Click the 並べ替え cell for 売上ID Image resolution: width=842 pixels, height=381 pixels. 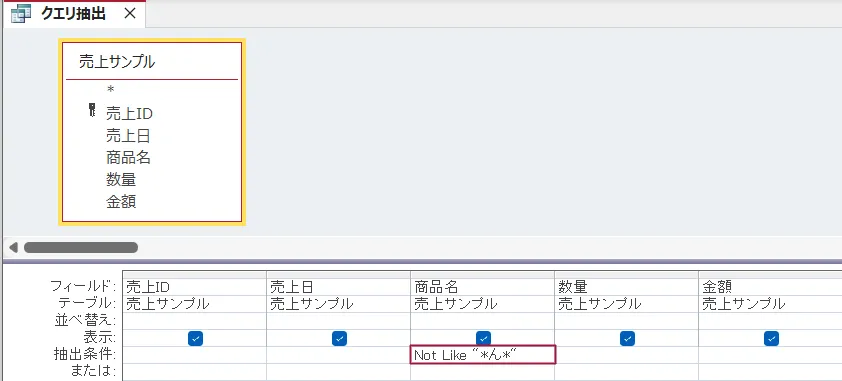click(195, 321)
